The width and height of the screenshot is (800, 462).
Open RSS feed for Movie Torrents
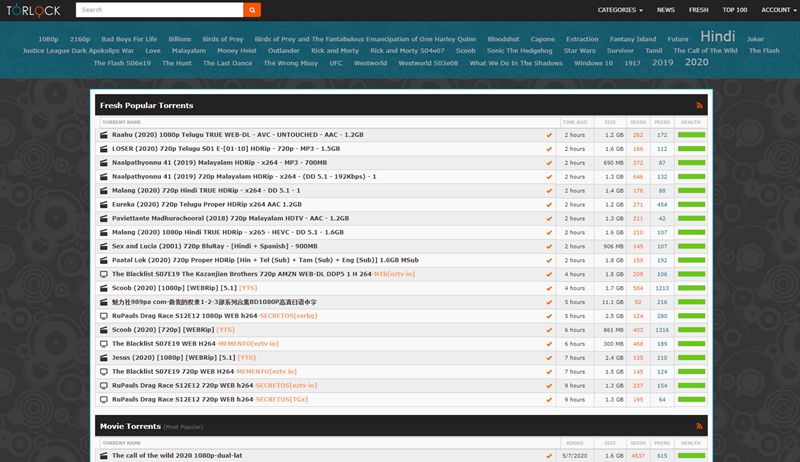click(699, 426)
